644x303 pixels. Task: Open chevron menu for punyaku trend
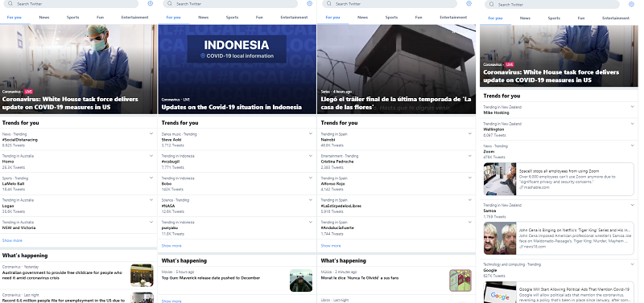(311, 222)
